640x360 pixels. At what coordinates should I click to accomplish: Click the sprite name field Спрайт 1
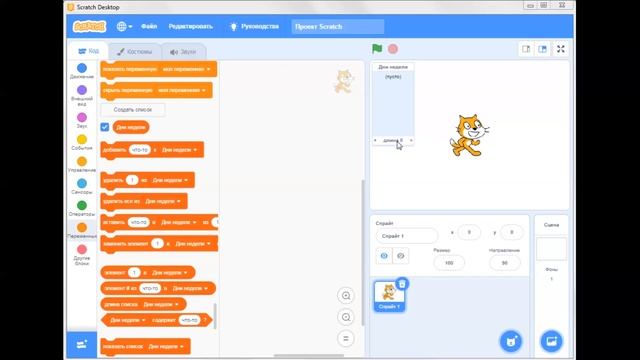(x=407, y=236)
